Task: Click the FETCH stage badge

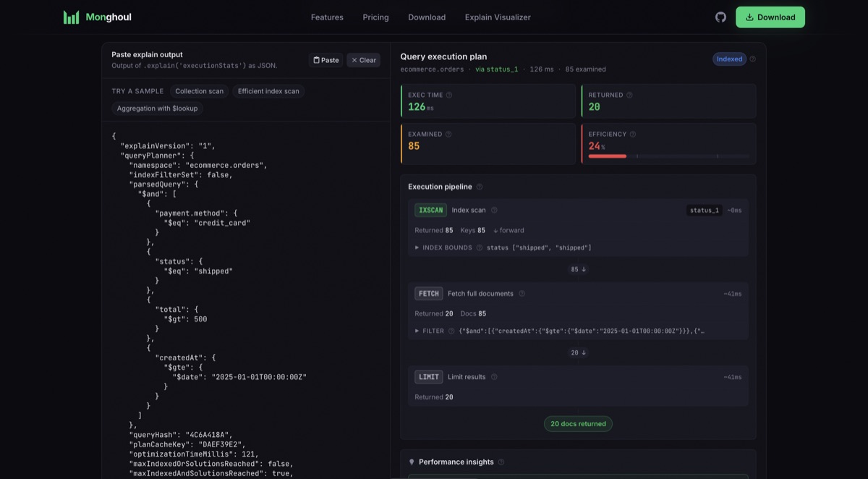Action: [429, 294]
